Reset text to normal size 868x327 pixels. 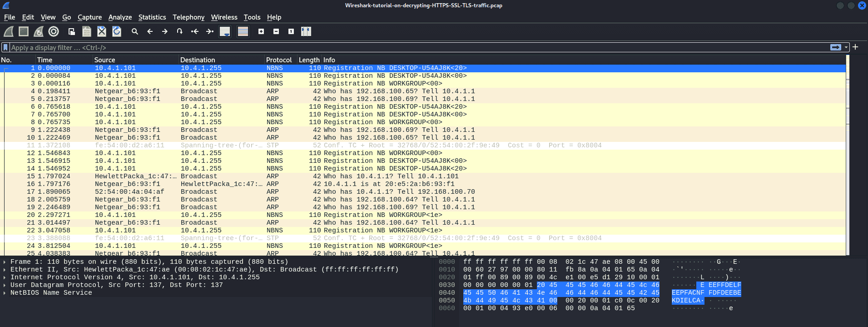click(x=291, y=31)
